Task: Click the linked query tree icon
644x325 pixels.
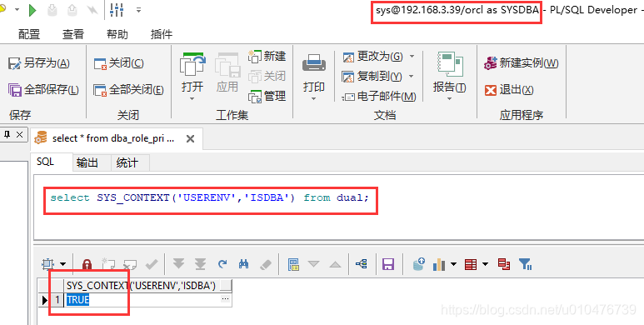Action: (x=362, y=264)
